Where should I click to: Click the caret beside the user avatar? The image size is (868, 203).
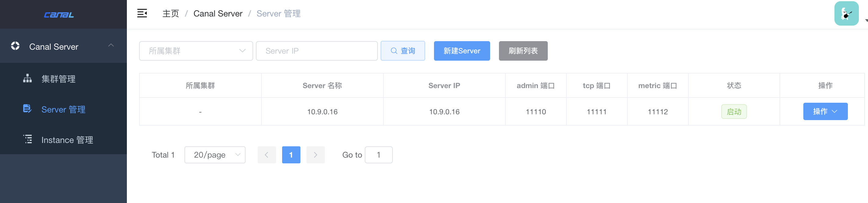866,20
